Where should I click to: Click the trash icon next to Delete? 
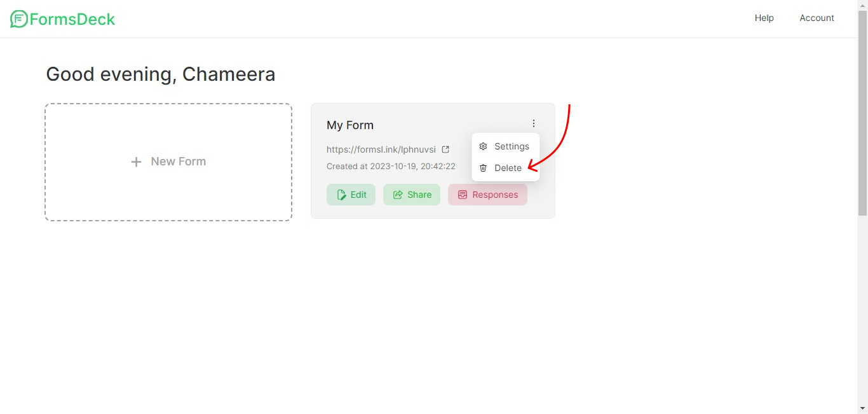click(x=483, y=167)
